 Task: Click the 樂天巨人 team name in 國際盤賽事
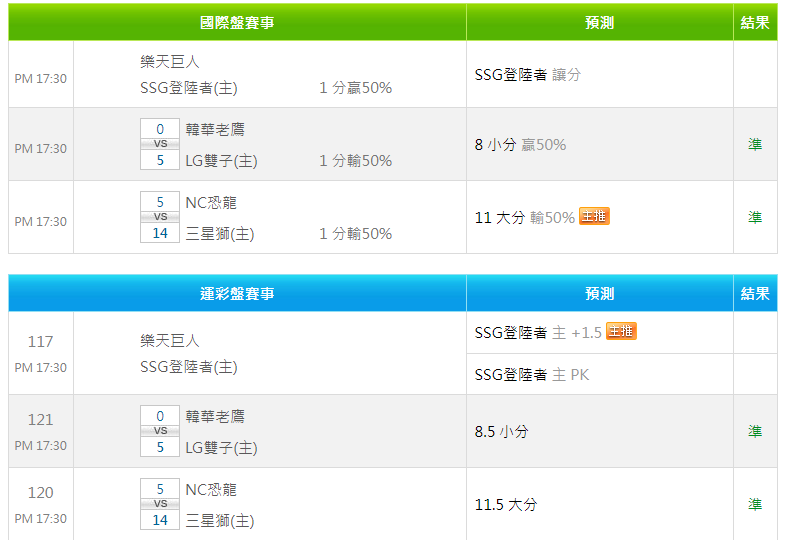tap(170, 61)
